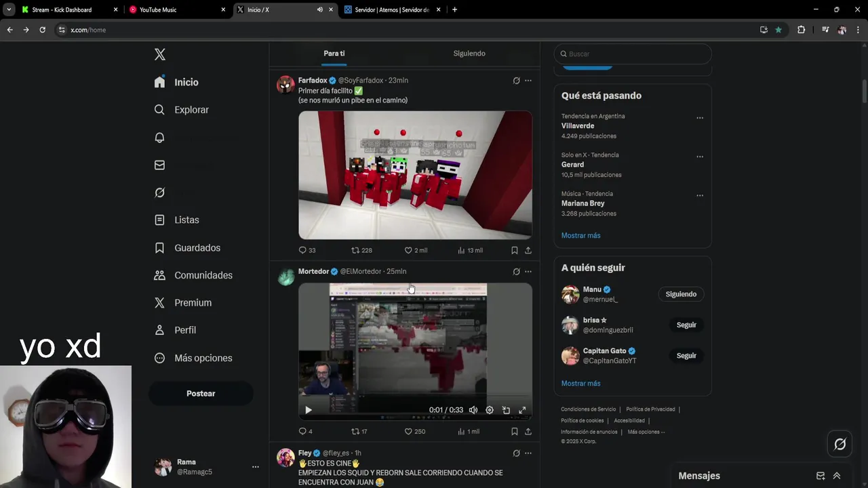Click Grok icon on Farfadox post

pyautogui.click(x=516, y=81)
